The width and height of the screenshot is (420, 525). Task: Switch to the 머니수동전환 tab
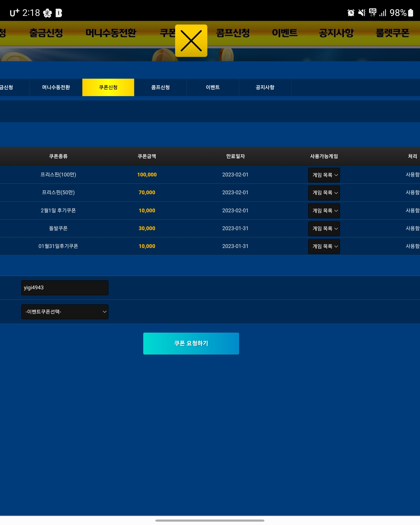tap(56, 87)
